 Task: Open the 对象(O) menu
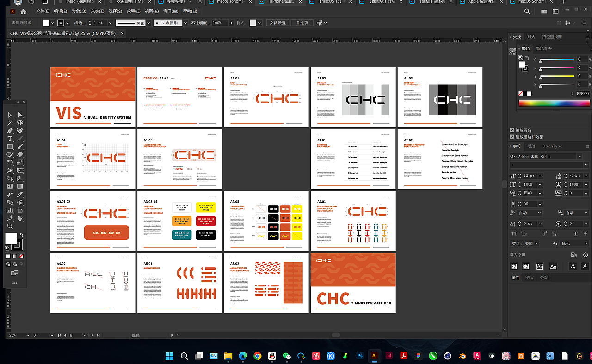coord(79,11)
